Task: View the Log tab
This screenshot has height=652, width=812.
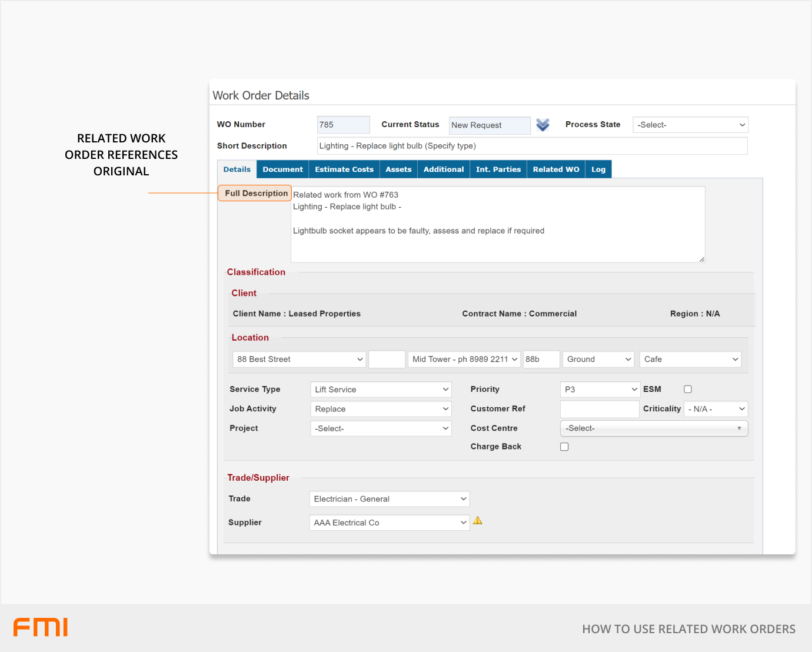Action: tap(598, 169)
